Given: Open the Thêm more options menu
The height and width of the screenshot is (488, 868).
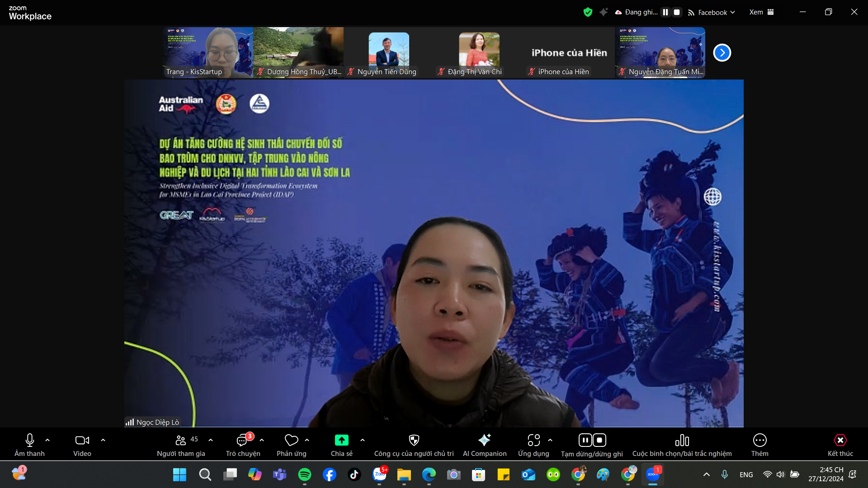Looking at the screenshot, I should (x=759, y=445).
